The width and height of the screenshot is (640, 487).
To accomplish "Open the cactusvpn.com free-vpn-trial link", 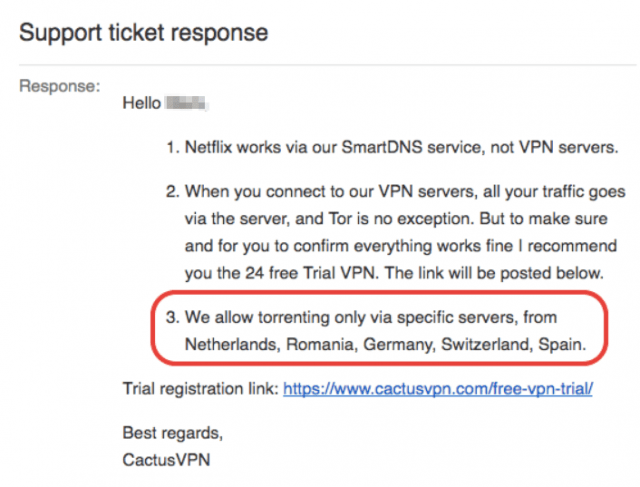I will [x=438, y=389].
